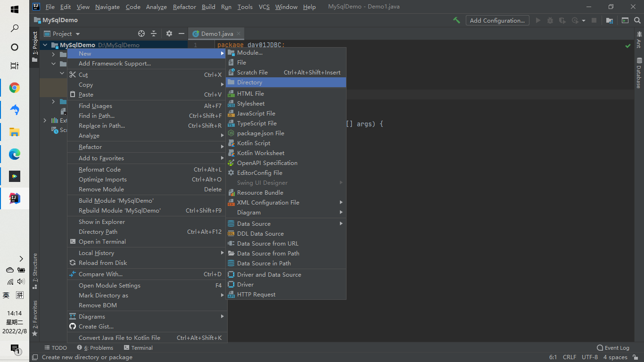Expand the Local History submenu
This screenshot has width=644, height=362.
[x=147, y=253]
